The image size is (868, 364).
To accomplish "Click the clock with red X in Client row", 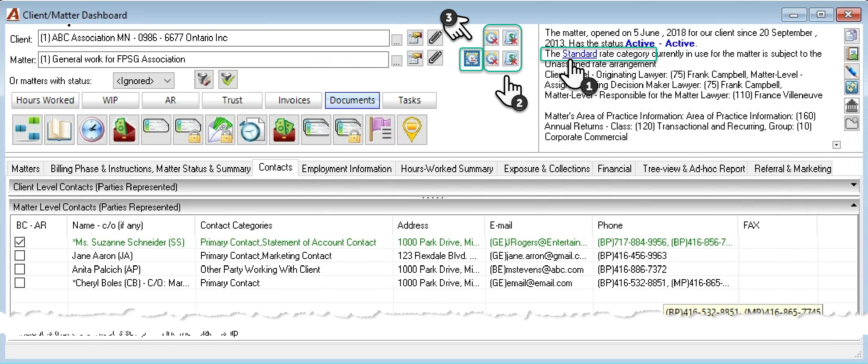I will click(492, 38).
